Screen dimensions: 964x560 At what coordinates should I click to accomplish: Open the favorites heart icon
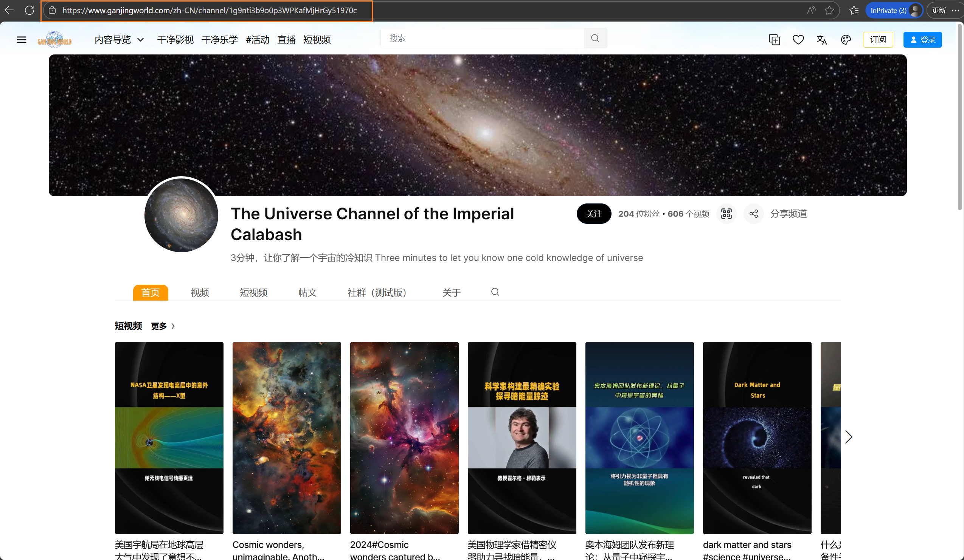(x=798, y=39)
